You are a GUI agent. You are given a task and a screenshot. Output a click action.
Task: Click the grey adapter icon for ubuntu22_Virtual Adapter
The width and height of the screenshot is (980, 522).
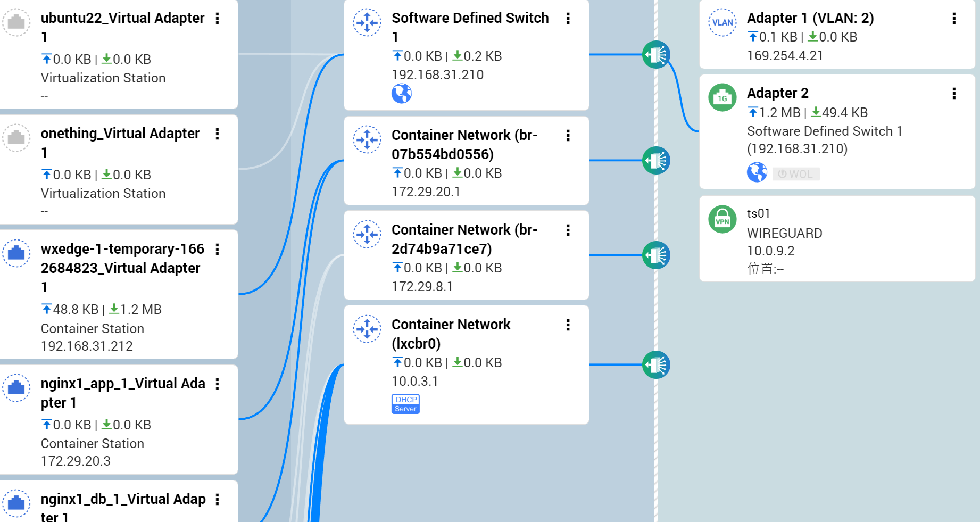click(x=16, y=22)
